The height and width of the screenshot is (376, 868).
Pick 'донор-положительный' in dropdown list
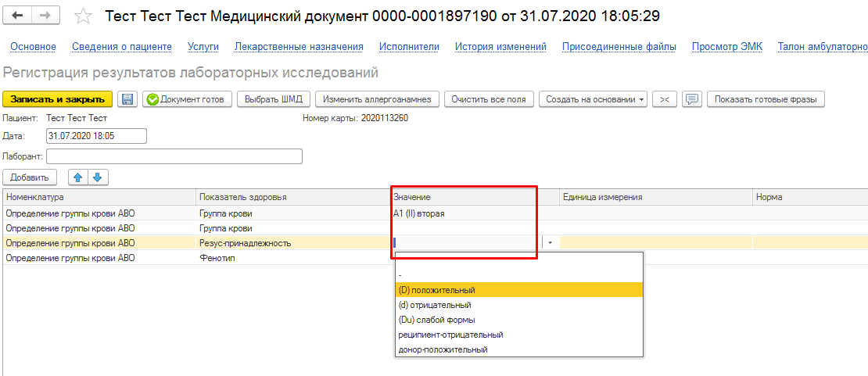pyautogui.click(x=443, y=349)
